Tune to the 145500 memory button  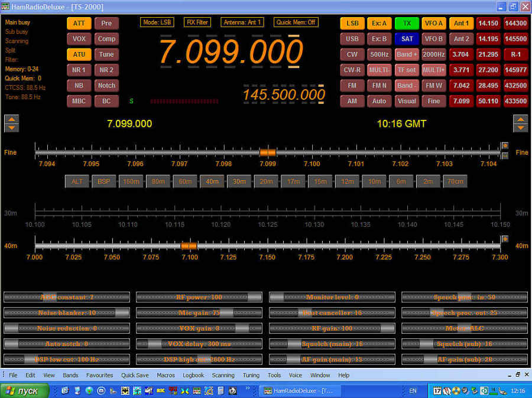click(515, 38)
